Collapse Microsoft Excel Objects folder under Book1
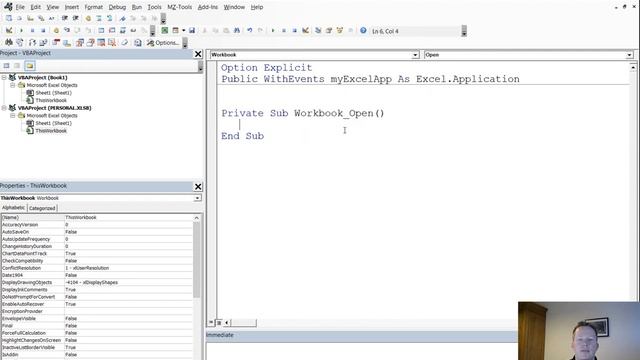The image size is (640, 360). [x=13, y=85]
